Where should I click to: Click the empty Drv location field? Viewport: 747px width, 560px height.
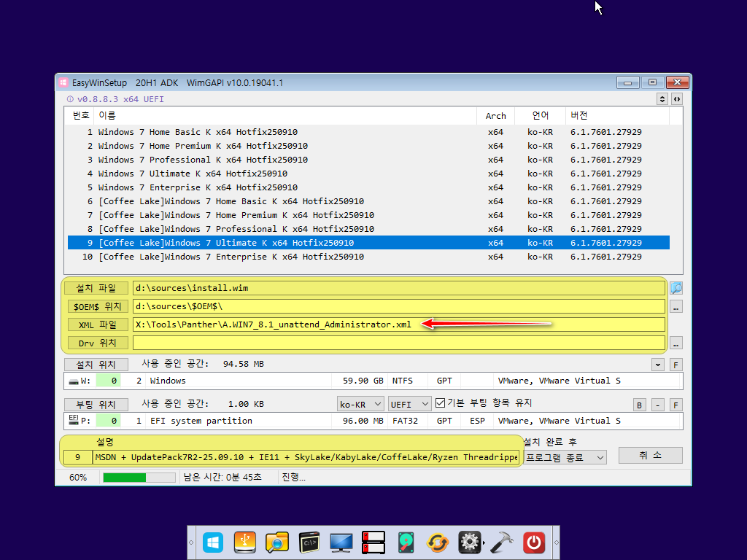(399, 343)
